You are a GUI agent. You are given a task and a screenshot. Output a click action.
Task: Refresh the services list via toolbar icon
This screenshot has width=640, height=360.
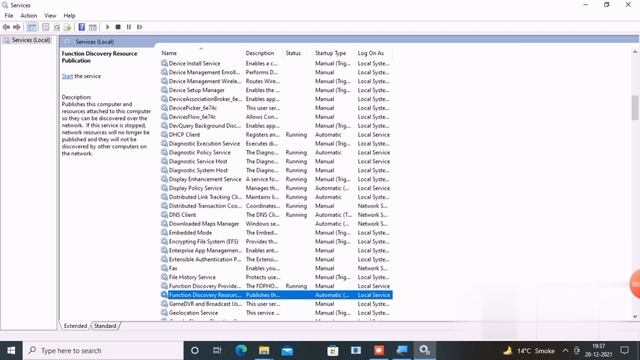tap(57, 27)
